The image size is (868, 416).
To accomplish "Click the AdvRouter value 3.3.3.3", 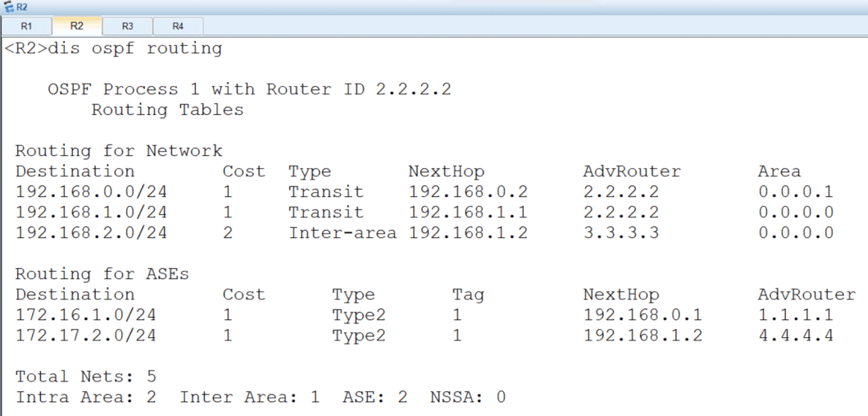I will tap(621, 233).
